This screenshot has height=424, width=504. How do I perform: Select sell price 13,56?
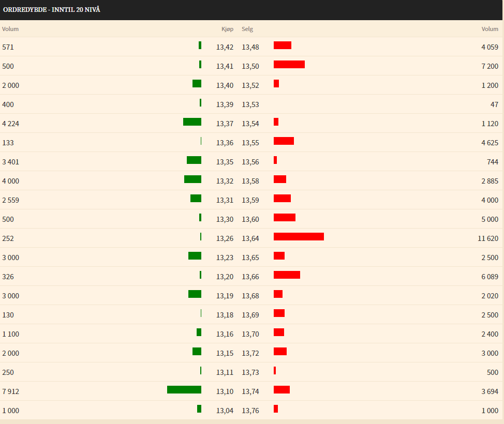[x=250, y=162]
